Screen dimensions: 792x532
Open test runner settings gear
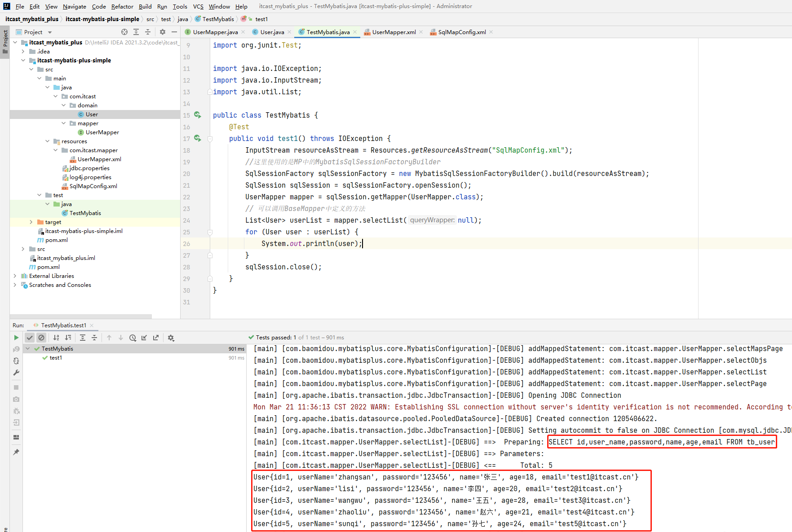coord(171,338)
